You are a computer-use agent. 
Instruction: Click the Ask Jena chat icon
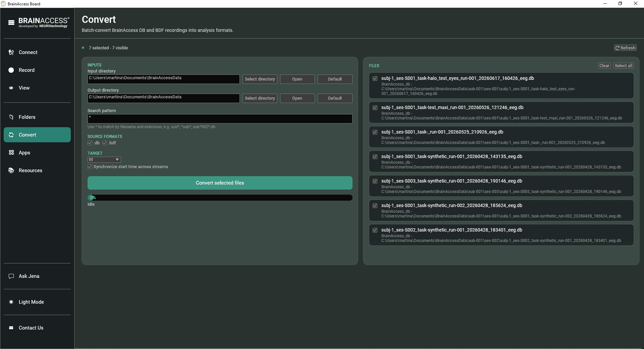[11, 276]
